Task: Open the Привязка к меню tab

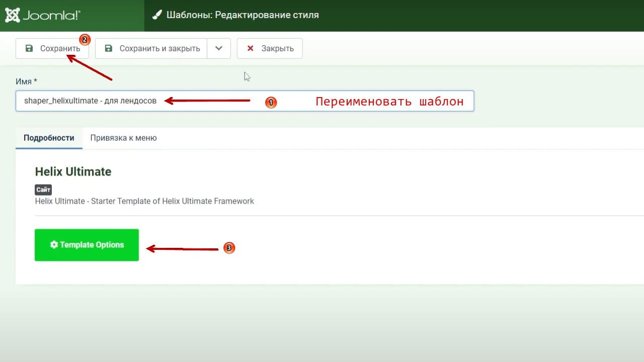Action: (123, 138)
